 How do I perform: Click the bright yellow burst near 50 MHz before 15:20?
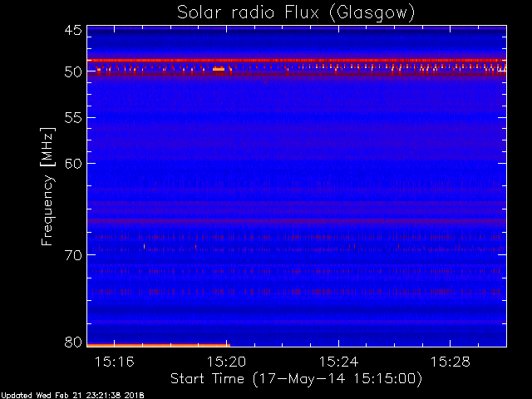tap(219, 69)
